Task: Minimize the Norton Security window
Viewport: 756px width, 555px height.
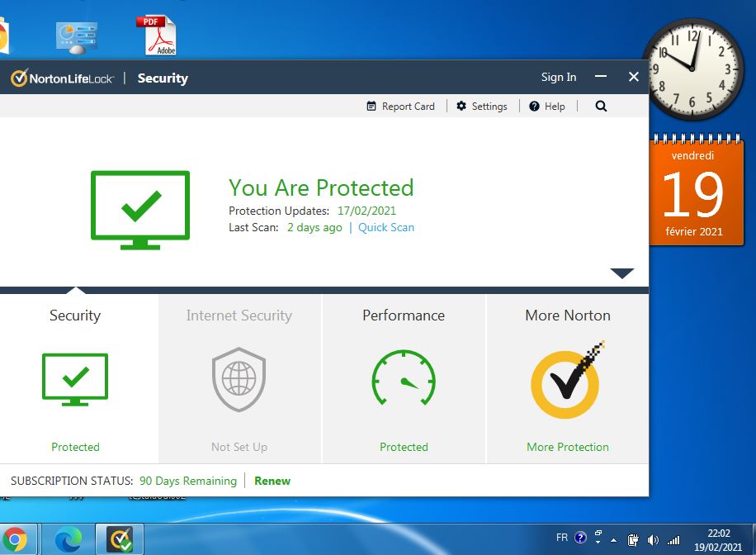Action: [x=601, y=77]
